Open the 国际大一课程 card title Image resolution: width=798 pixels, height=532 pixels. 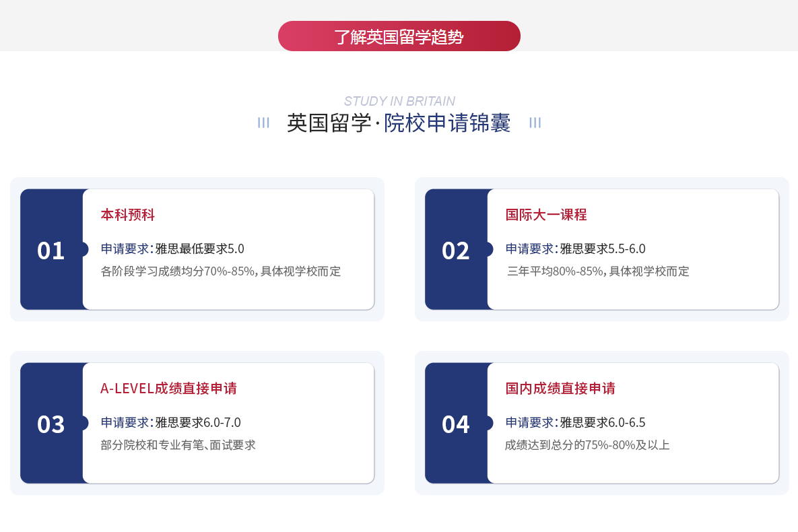[546, 215]
